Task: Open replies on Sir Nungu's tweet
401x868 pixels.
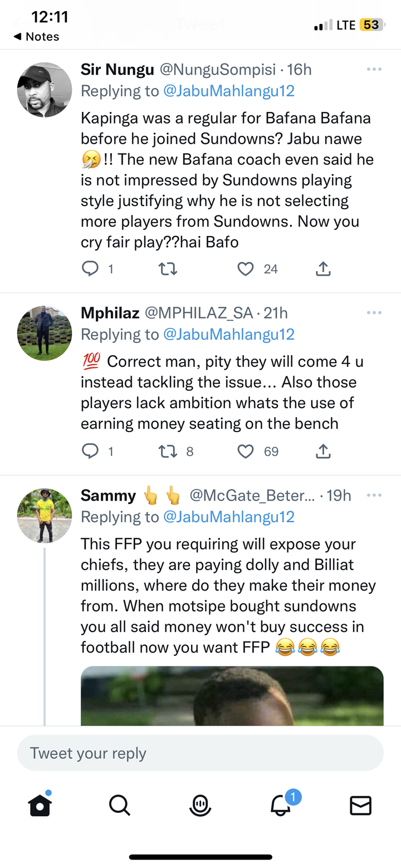Action: tap(90, 269)
